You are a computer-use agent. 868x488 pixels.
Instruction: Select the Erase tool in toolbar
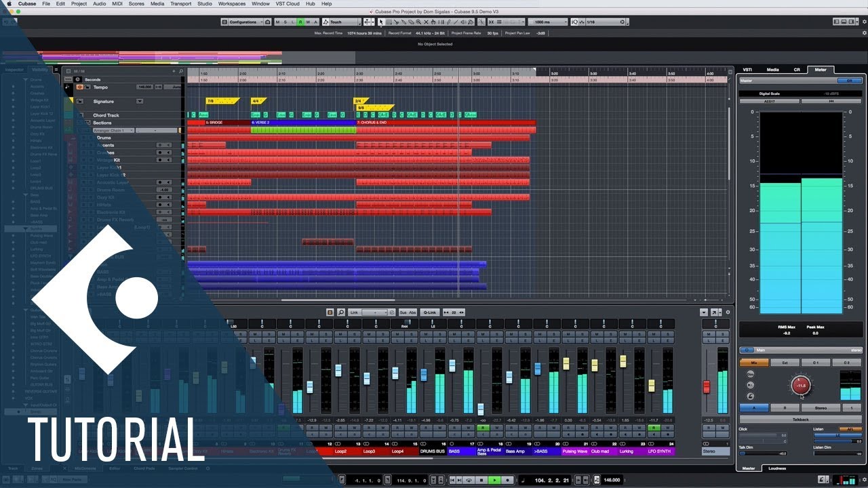[411, 22]
